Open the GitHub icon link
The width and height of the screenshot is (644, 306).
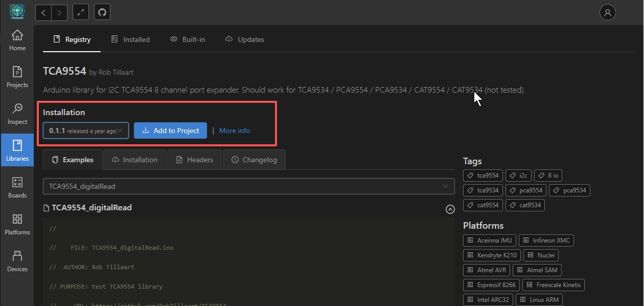pyautogui.click(x=102, y=12)
